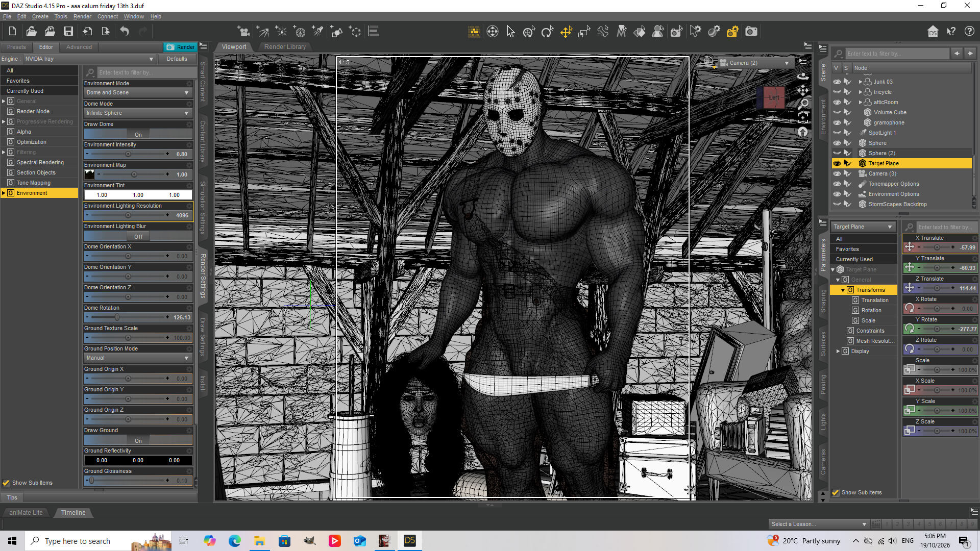Click the Create new camera icon
Viewport: 980px width, 551px height.
(x=244, y=32)
